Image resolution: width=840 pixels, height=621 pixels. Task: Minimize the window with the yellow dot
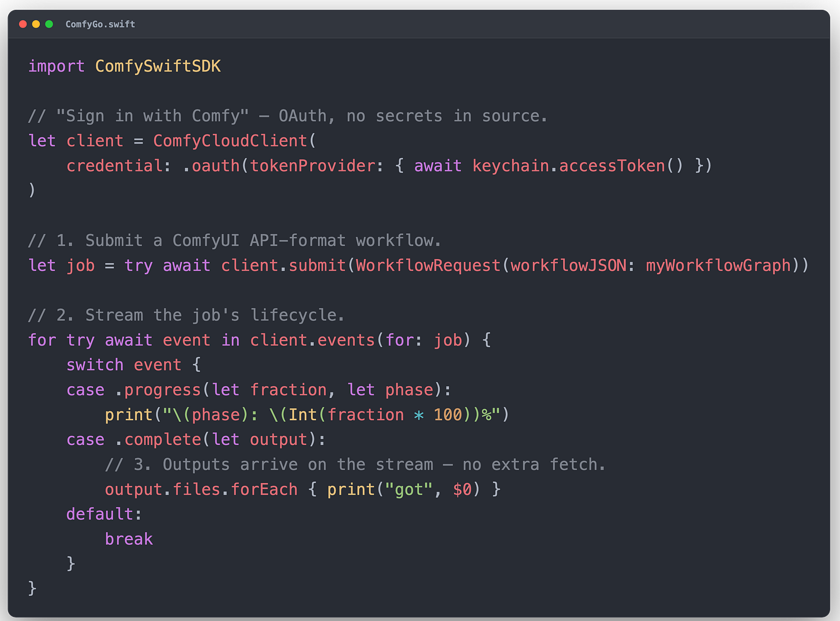[36, 24]
